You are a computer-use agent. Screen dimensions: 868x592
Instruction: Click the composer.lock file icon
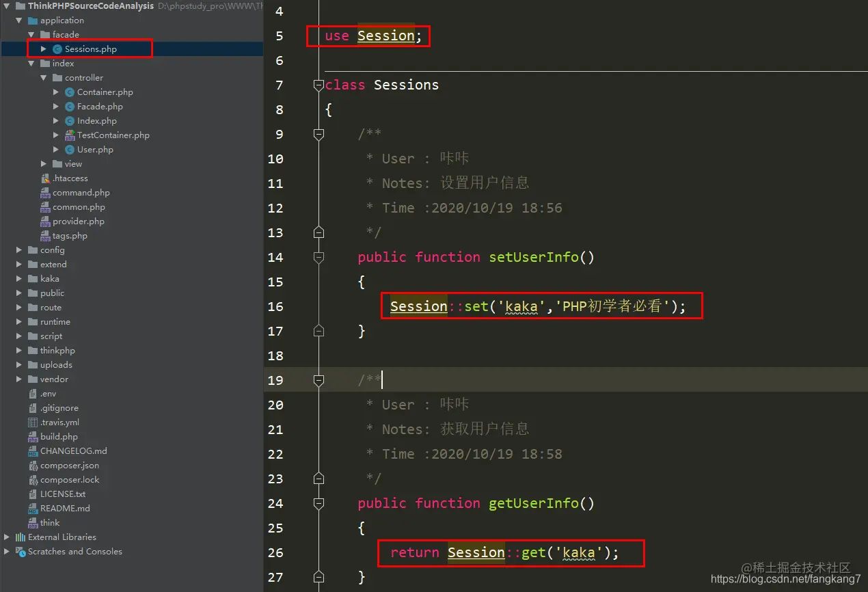(33, 480)
